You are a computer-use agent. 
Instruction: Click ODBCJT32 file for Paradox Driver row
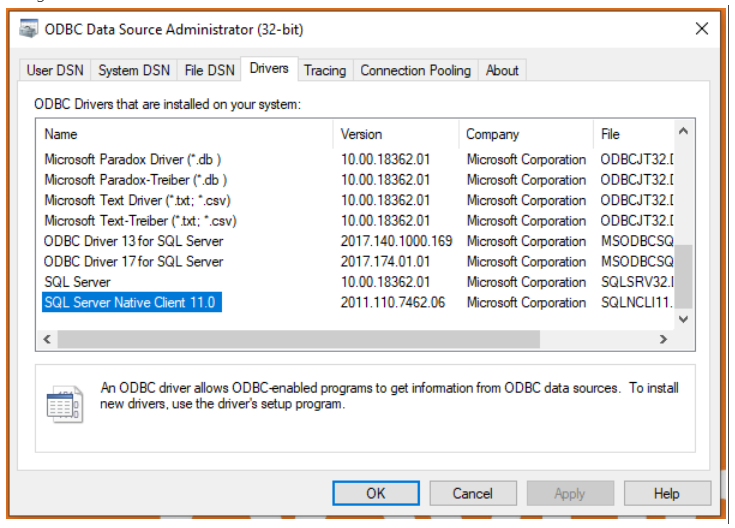point(638,159)
